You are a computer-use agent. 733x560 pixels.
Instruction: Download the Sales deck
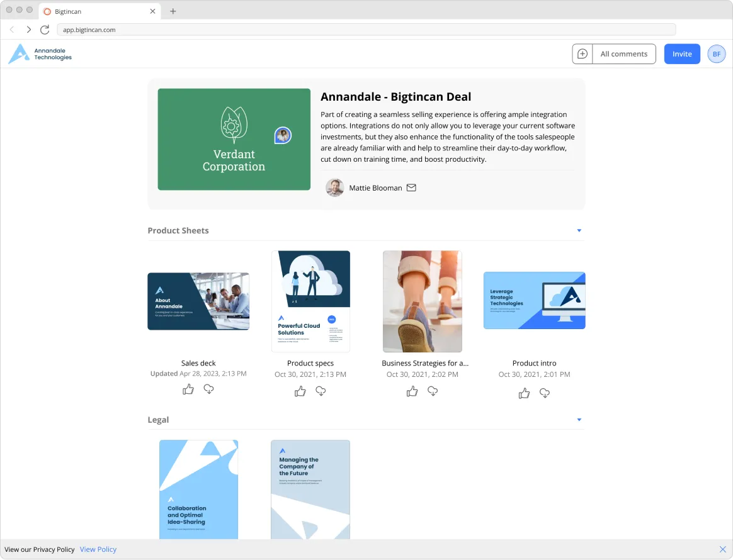tap(209, 389)
